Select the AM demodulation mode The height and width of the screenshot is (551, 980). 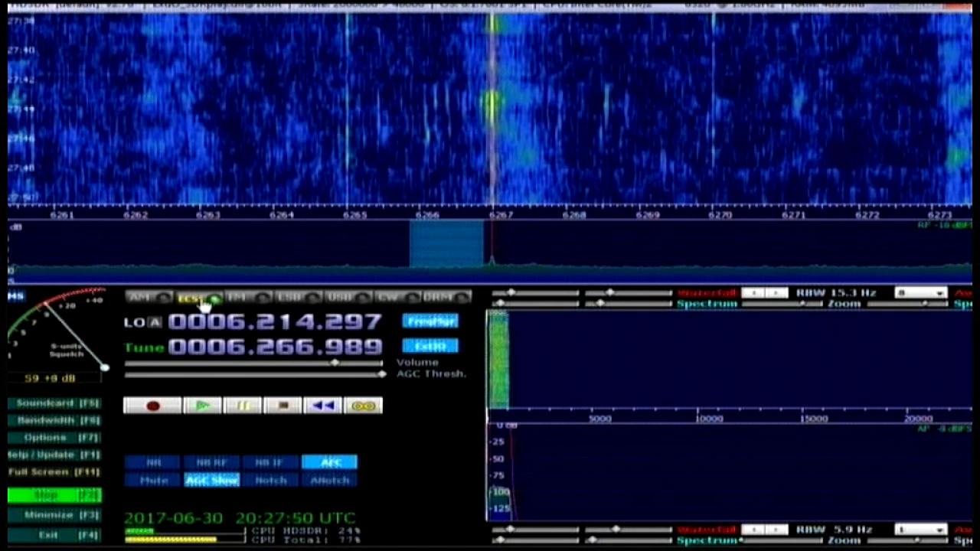point(149,297)
